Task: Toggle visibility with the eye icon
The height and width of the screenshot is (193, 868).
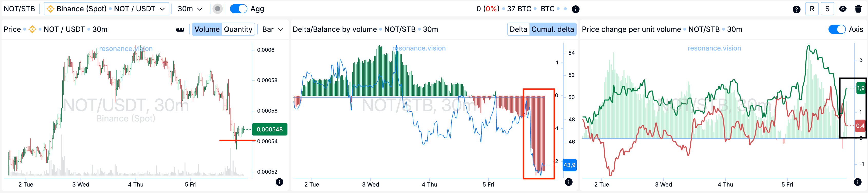Action: point(842,9)
